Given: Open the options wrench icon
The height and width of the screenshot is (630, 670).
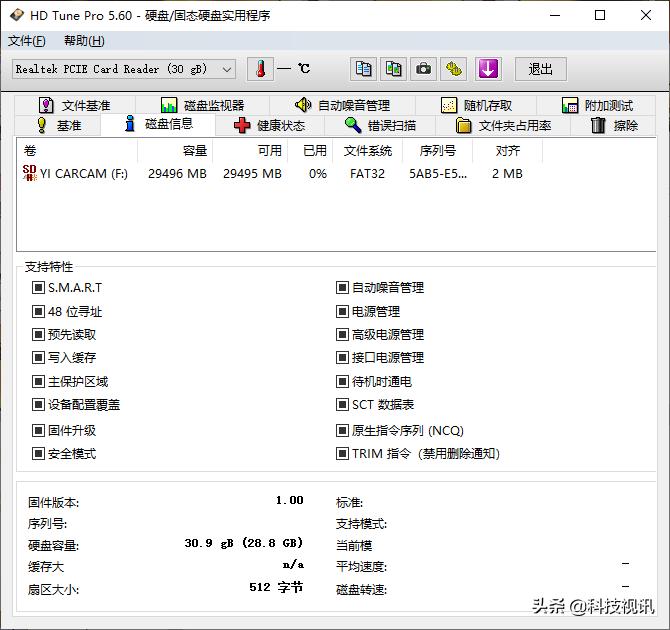Looking at the screenshot, I should tap(453, 69).
